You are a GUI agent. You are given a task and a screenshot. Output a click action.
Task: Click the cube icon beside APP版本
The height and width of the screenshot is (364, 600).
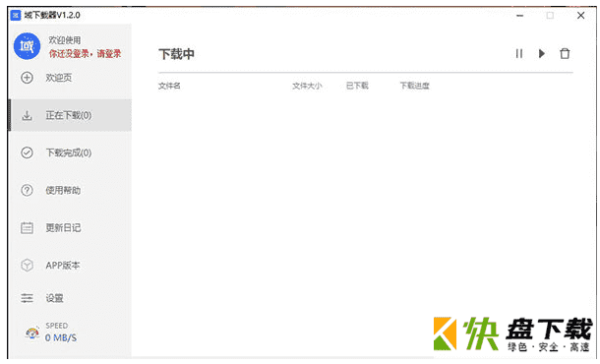pos(27,266)
